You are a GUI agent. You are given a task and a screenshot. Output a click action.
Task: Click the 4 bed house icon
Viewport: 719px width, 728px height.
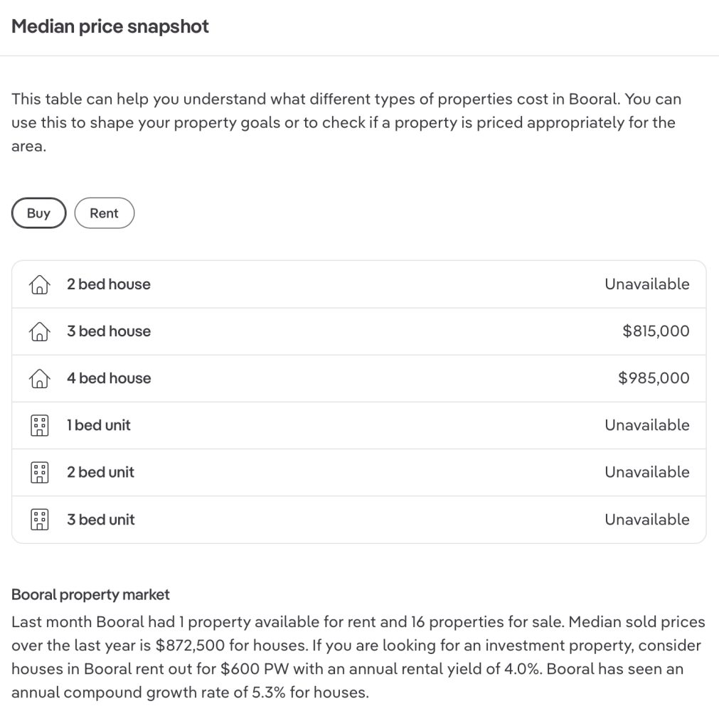click(x=39, y=379)
